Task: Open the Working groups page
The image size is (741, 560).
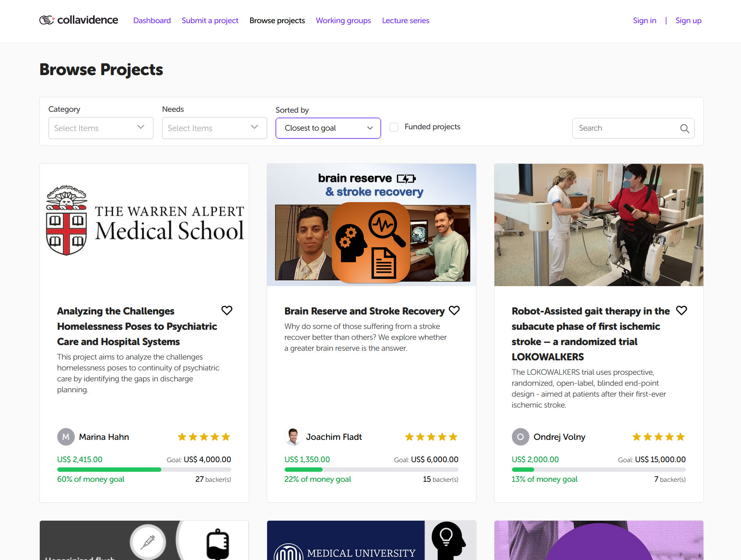Action: click(x=343, y=21)
